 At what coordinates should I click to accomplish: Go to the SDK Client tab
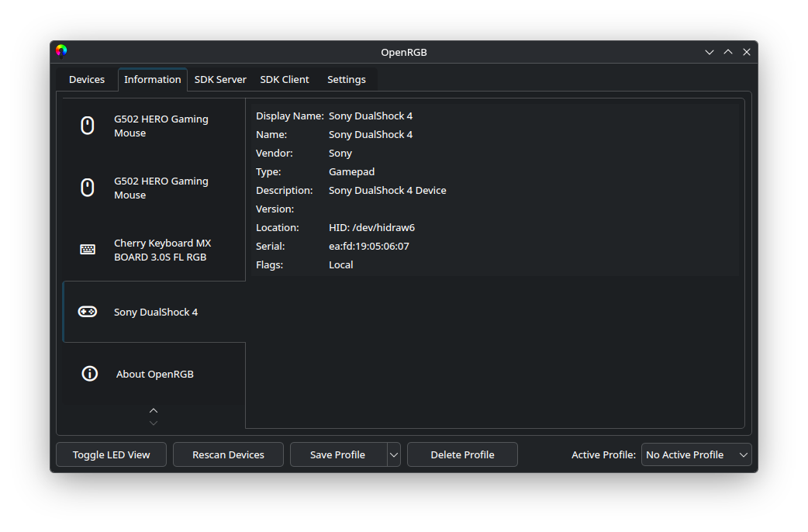pyautogui.click(x=285, y=79)
